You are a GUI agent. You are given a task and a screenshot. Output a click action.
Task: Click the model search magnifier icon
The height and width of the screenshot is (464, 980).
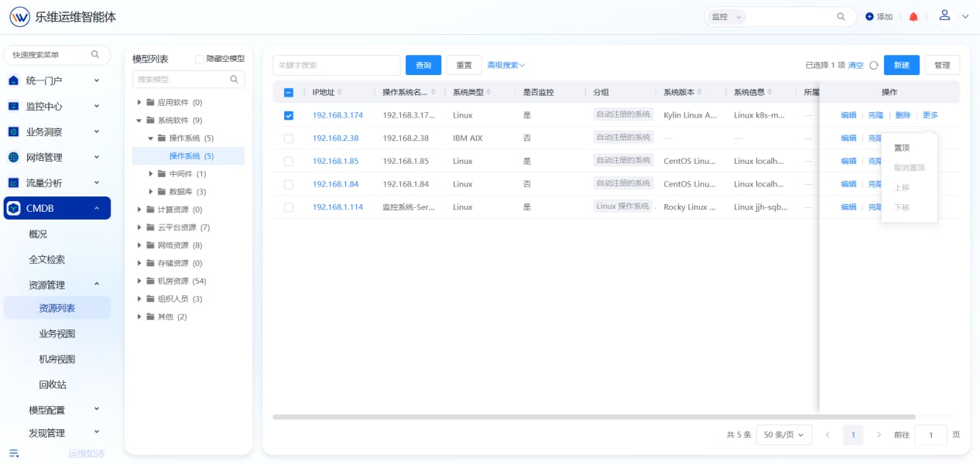pos(234,79)
